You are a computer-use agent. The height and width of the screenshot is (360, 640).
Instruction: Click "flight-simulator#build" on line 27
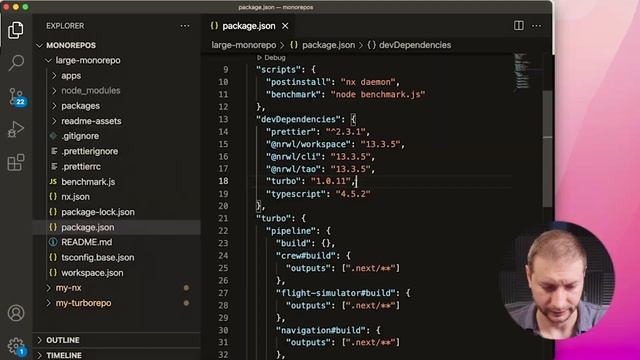coord(336,293)
